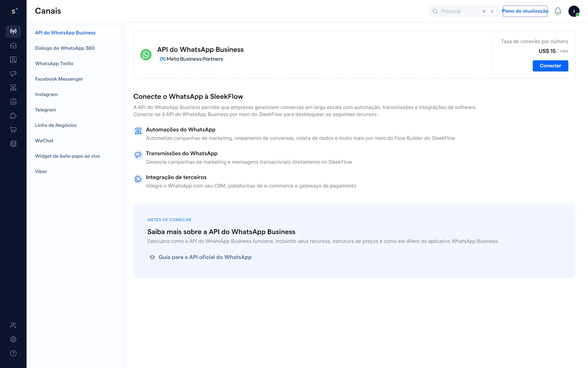Screen dimensions: 588x368
Task: Click the API do WhatsApp Business card title
Action: 200,50
